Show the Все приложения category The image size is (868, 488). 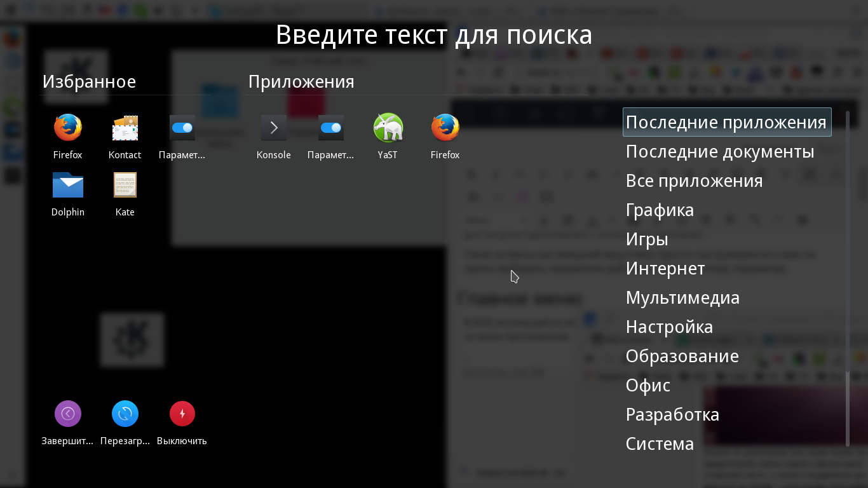[694, 180]
